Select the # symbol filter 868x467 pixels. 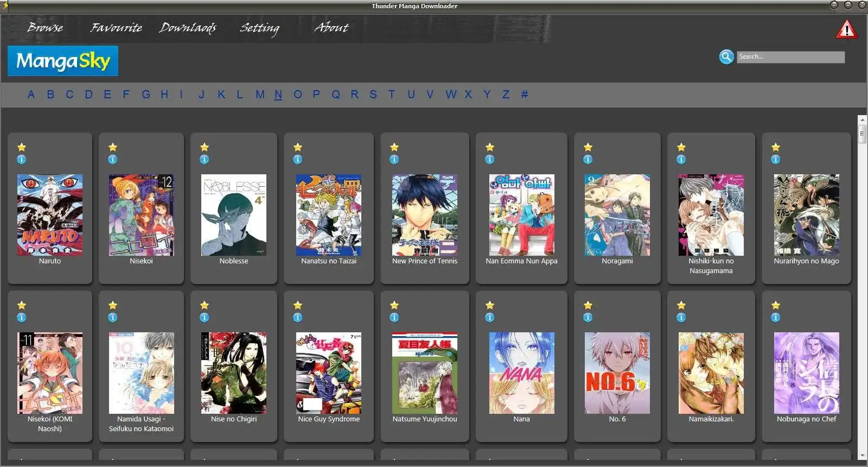525,94
